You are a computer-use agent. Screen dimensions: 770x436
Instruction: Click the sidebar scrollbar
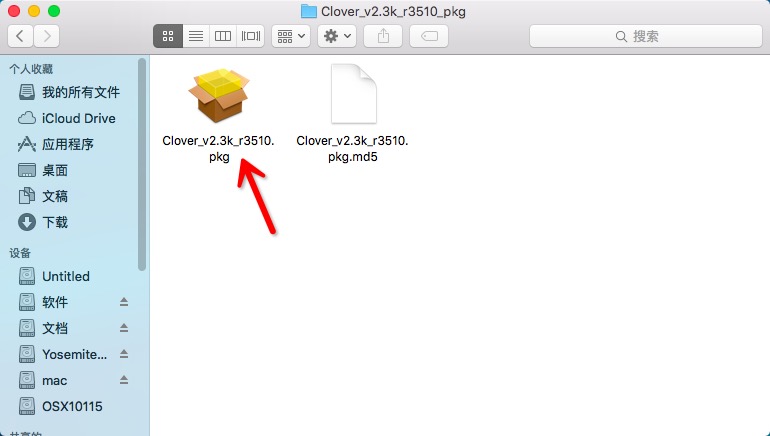[x=142, y=164]
